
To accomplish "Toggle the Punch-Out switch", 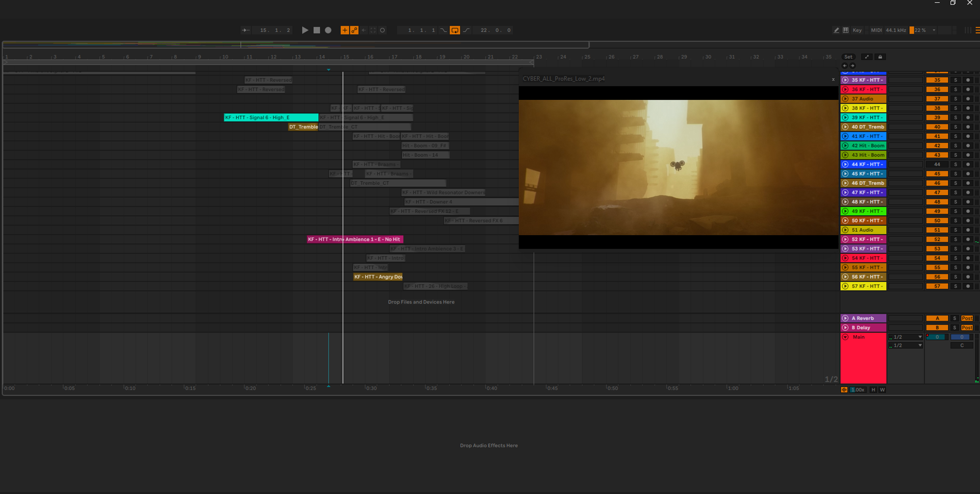I will point(467,30).
